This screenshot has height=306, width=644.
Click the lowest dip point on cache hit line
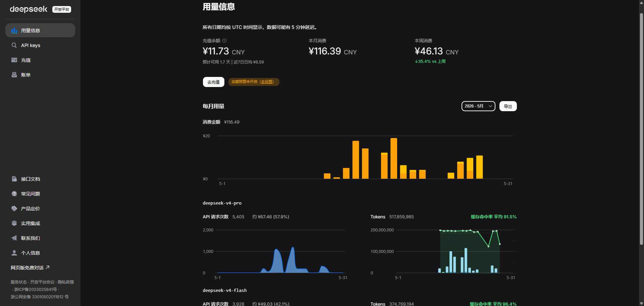488,247
